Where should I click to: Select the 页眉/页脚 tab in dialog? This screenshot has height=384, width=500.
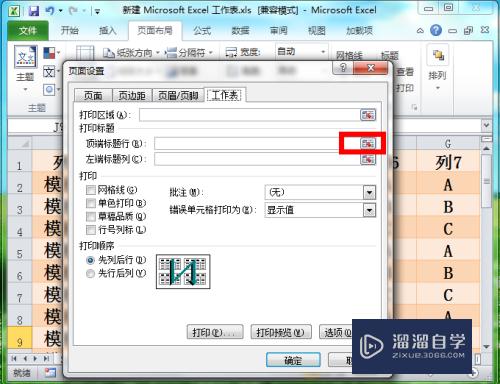click(178, 96)
